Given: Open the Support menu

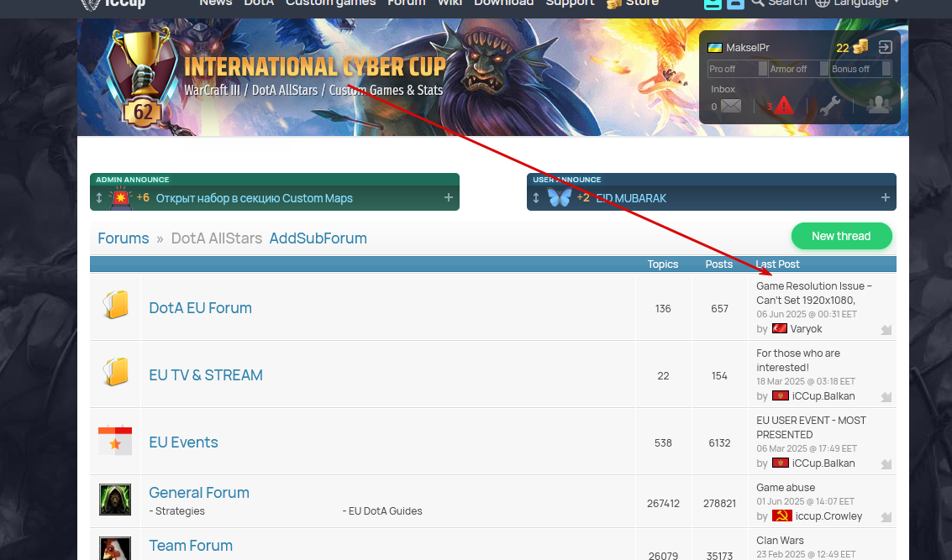Looking at the screenshot, I should pos(570,3).
